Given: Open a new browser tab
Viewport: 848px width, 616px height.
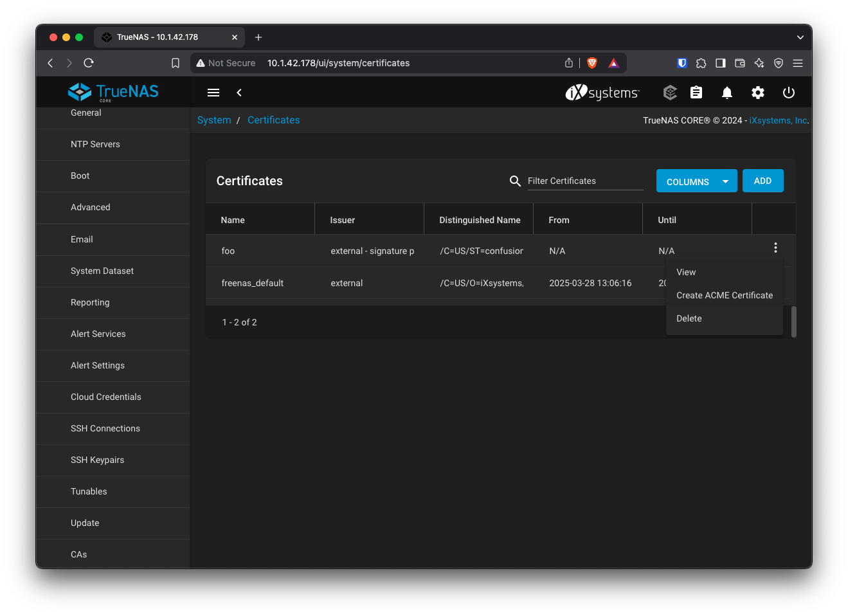Looking at the screenshot, I should tap(258, 37).
